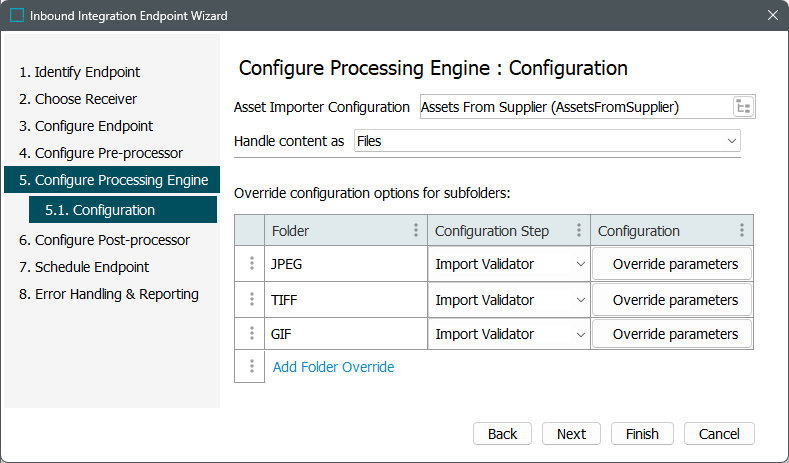Close the Inbound Integration Endpoint Wizard
This screenshot has width=789, height=463.
pos(772,15)
